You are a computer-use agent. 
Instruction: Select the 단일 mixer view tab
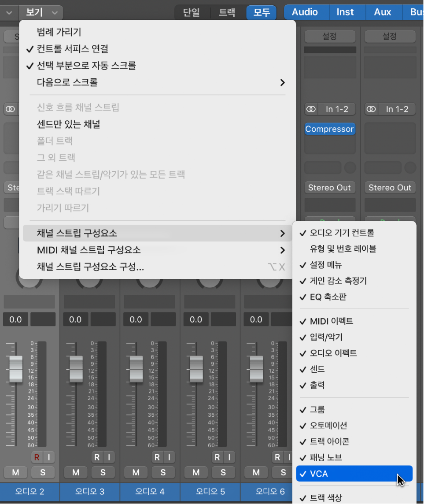(192, 12)
